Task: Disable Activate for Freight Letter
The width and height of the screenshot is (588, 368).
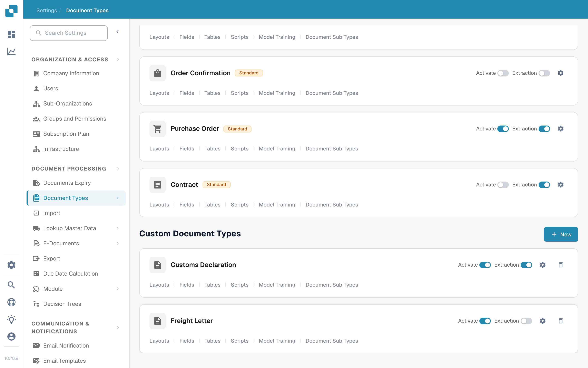Action: [x=485, y=321]
